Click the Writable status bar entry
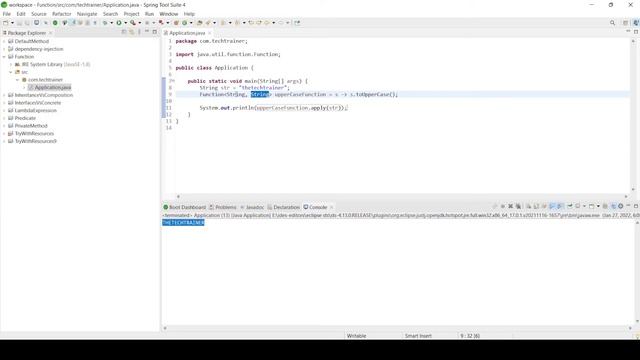This screenshot has height=360, width=640. click(356, 336)
